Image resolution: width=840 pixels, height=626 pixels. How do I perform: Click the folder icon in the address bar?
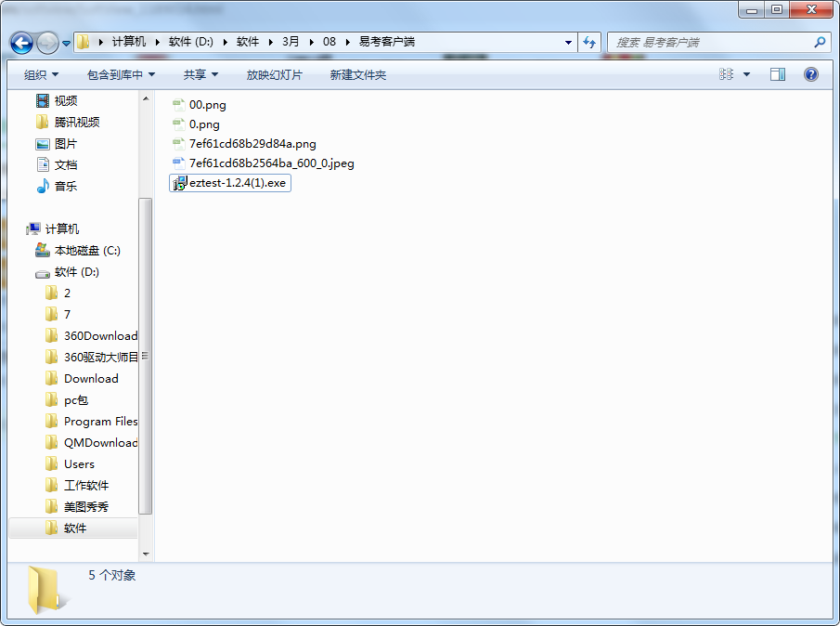click(x=83, y=42)
